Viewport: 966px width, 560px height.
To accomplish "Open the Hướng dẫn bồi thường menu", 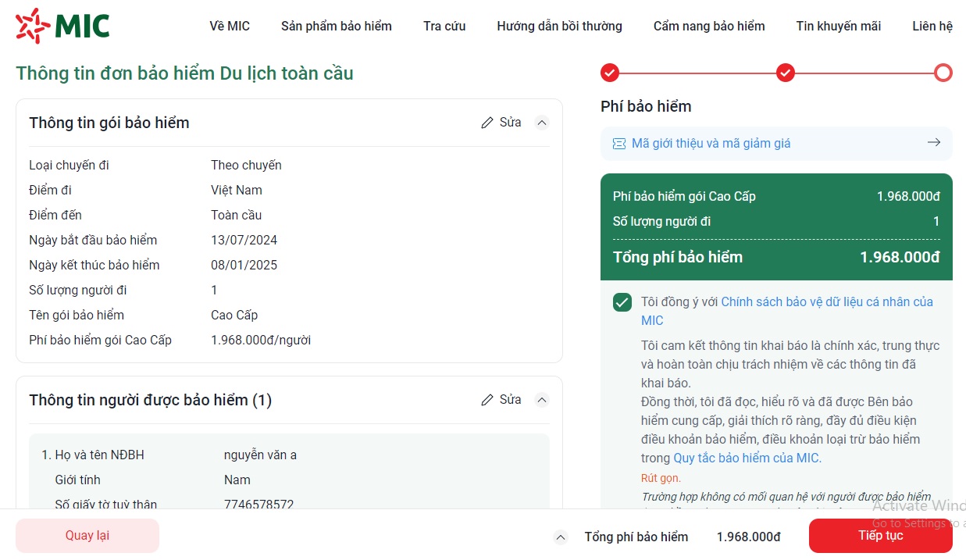I will tap(559, 27).
